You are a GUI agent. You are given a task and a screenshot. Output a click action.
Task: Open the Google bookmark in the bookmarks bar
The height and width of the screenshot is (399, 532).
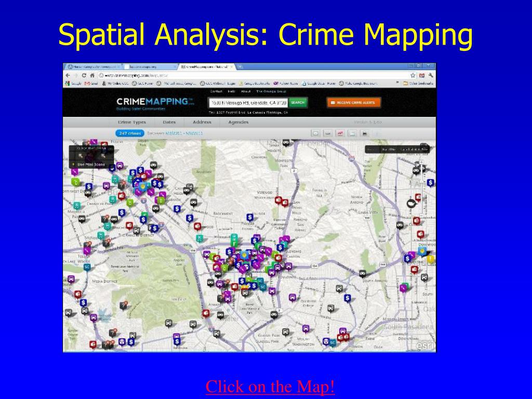[x=73, y=83]
